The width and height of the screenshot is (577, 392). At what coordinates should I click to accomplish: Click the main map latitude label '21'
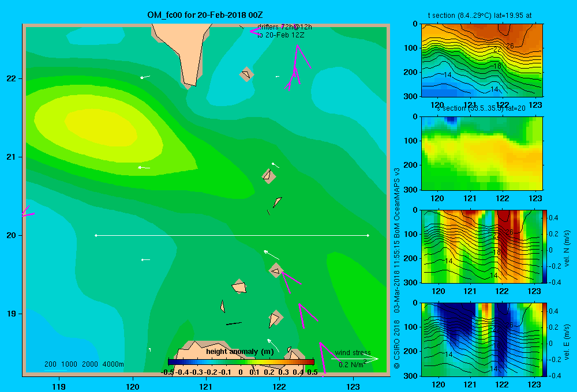[11, 157]
